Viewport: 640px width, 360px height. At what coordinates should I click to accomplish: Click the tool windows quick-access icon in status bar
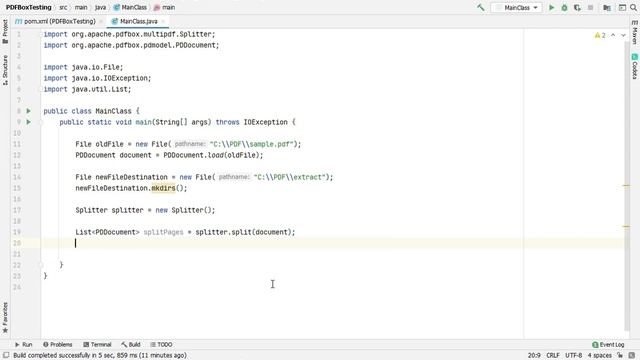click(6, 356)
